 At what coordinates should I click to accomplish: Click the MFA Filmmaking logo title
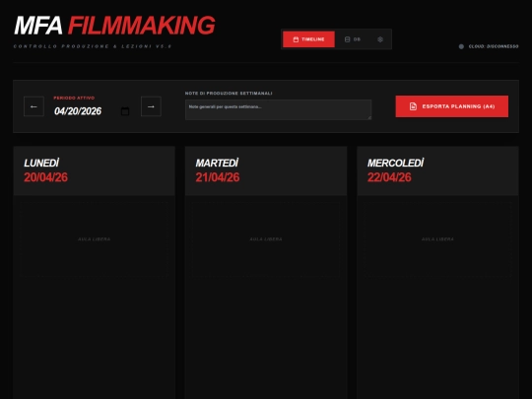(x=114, y=26)
